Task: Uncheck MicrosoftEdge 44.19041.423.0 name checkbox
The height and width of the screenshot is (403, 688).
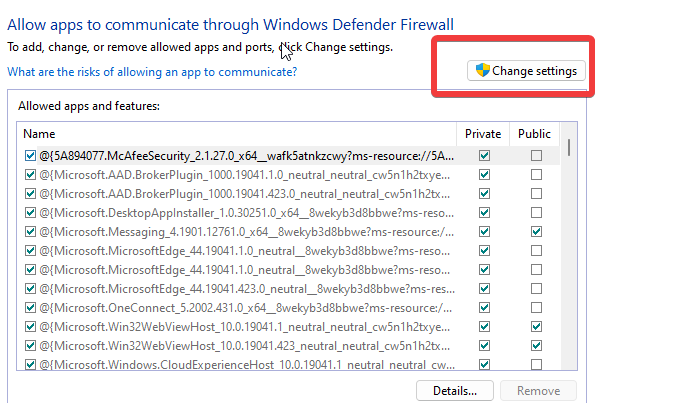Action: tap(30, 288)
